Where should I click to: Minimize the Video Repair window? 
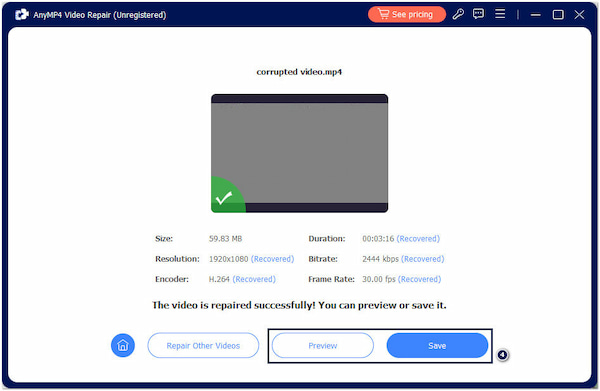coord(536,15)
